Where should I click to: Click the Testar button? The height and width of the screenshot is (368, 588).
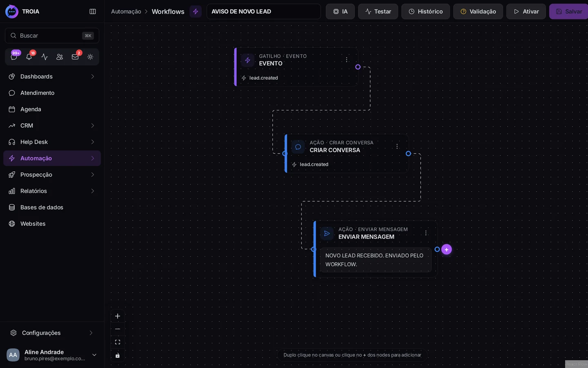(378, 11)
